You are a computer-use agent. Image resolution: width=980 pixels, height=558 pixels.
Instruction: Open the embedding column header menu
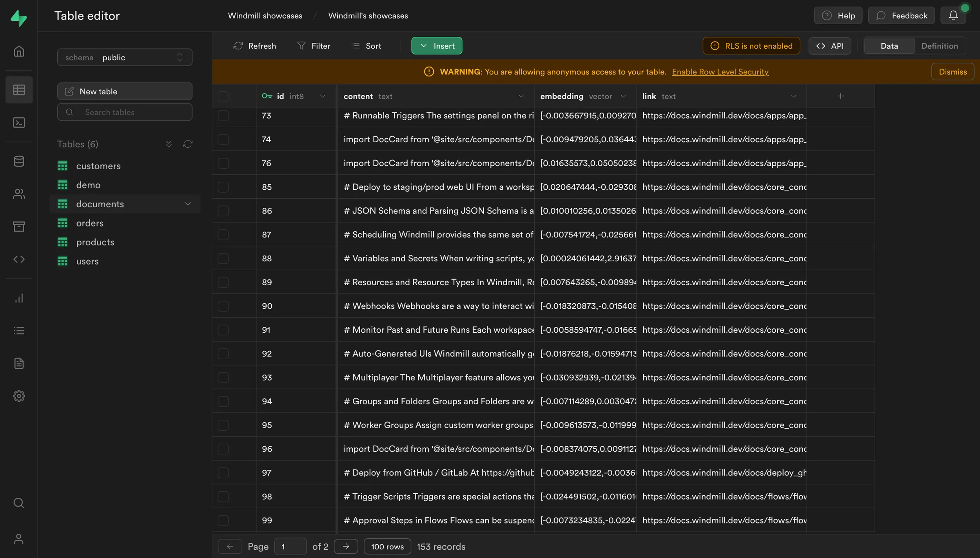coord(623,96)
